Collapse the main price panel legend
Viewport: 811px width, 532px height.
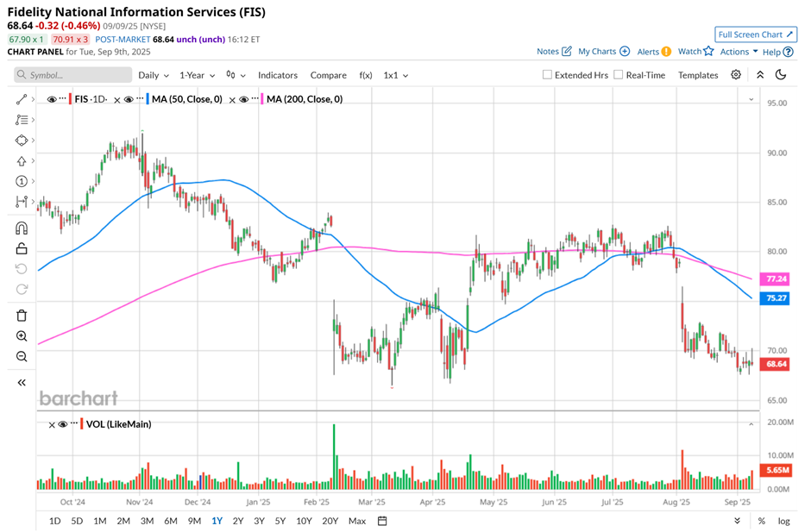click(x=751, y=99)
